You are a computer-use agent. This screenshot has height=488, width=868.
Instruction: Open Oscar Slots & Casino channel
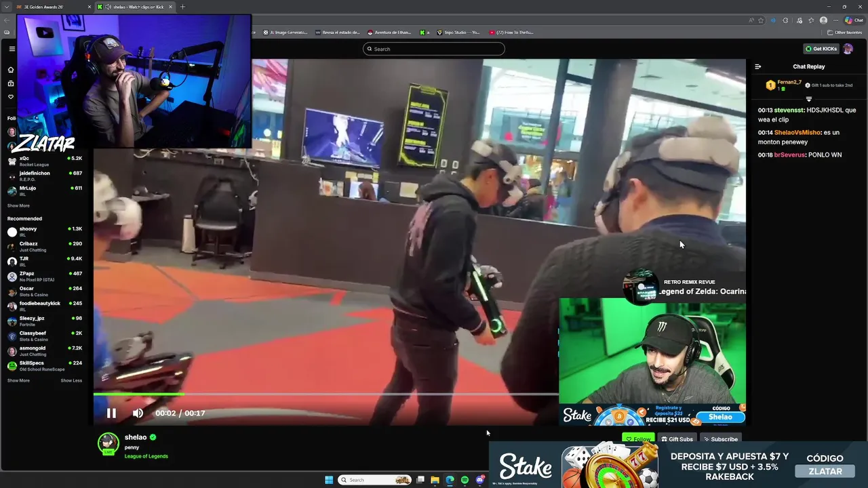coord(45,291)
